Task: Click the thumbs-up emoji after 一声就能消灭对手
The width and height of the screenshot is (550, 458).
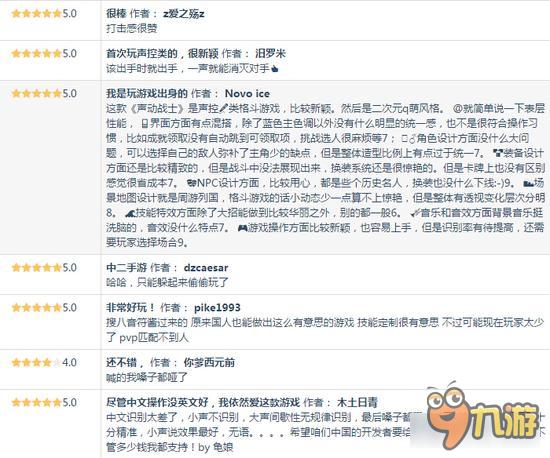Action: tap(275, 69)
